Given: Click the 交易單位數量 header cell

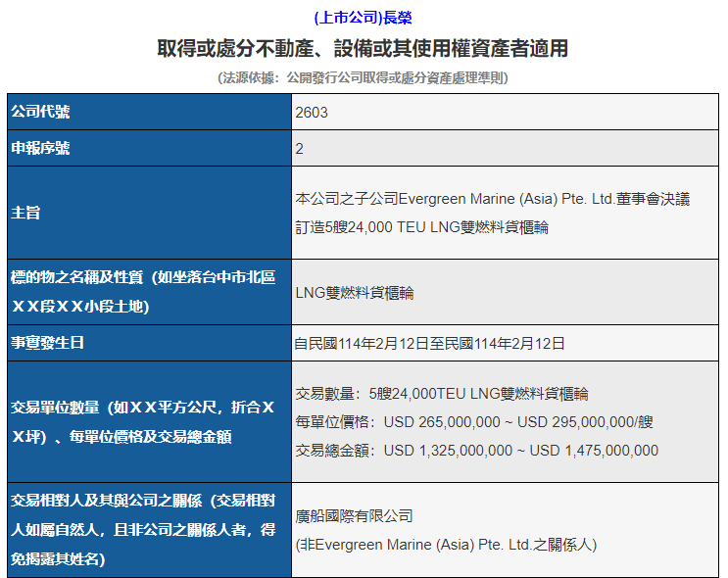Looking at the screenshot, I should (150, 422).
